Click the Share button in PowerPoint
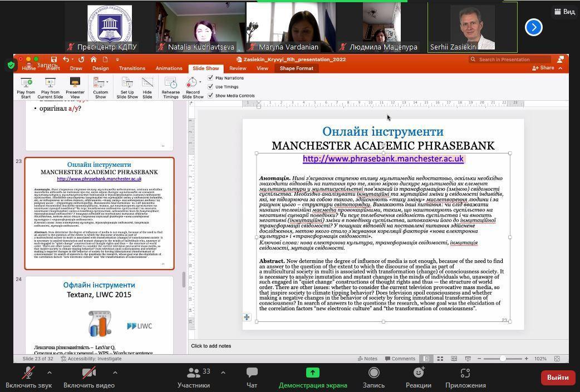 click(x=543, y=68)
